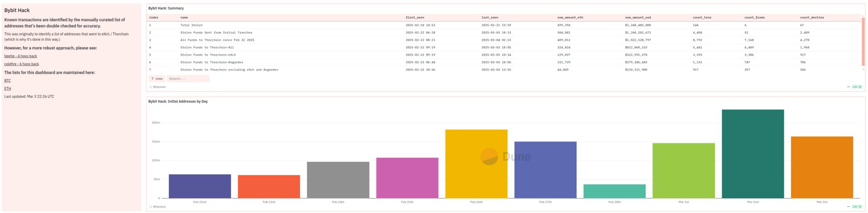Sort by the 'first_seen' column header
The height and width of the screenshot is (213, 868).
pyautogui.click(x=415, y=18)
